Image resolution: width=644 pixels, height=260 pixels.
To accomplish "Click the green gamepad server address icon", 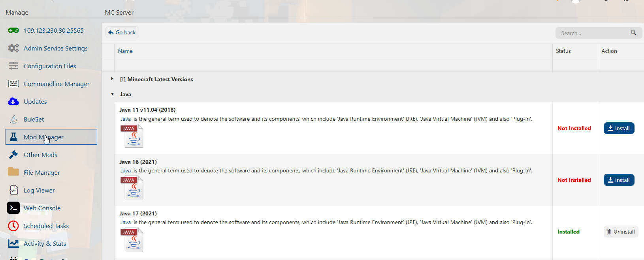I will (13, 30).
